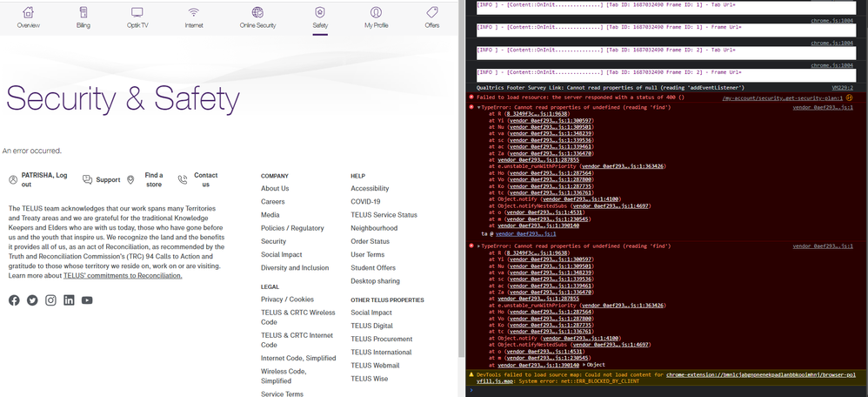Open the Instagram icon in footer
This screenshot has height=397, width=868.
(x=50, y=300)
